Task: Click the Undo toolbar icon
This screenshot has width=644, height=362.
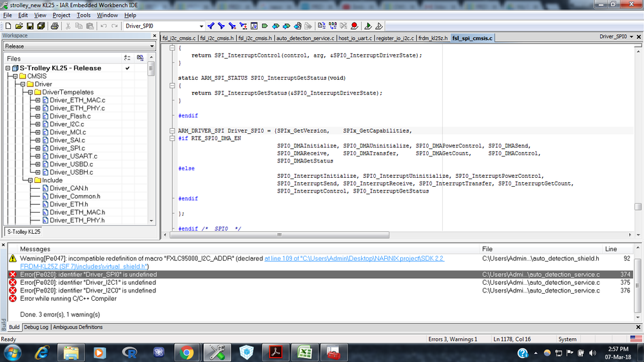Action: coord(104,26)
